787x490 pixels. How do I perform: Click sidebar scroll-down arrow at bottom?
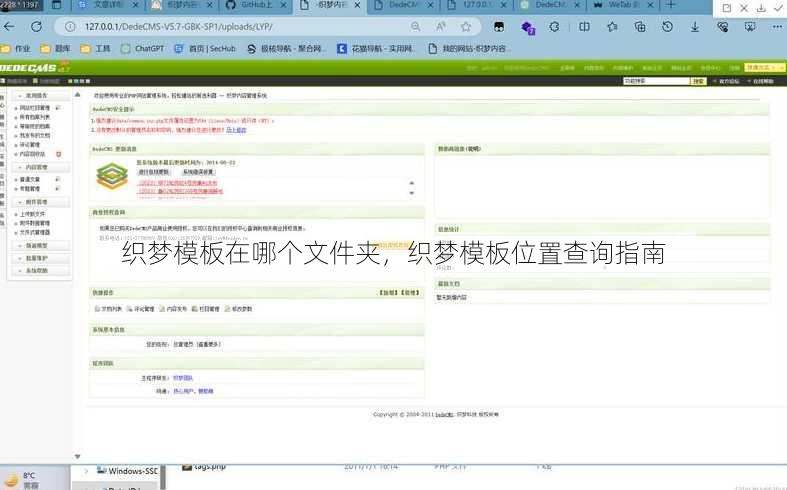77,456
